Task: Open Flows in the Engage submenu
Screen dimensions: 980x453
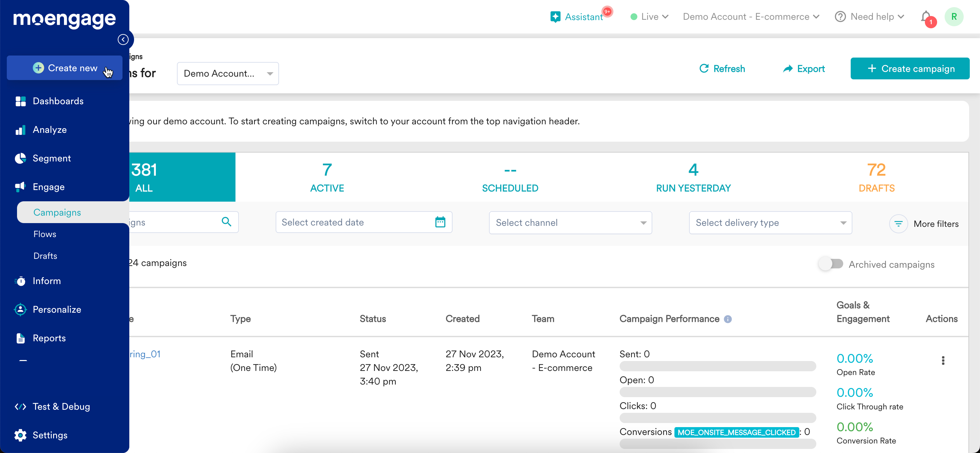Action: pyautogui.click(x=45, y=234)
